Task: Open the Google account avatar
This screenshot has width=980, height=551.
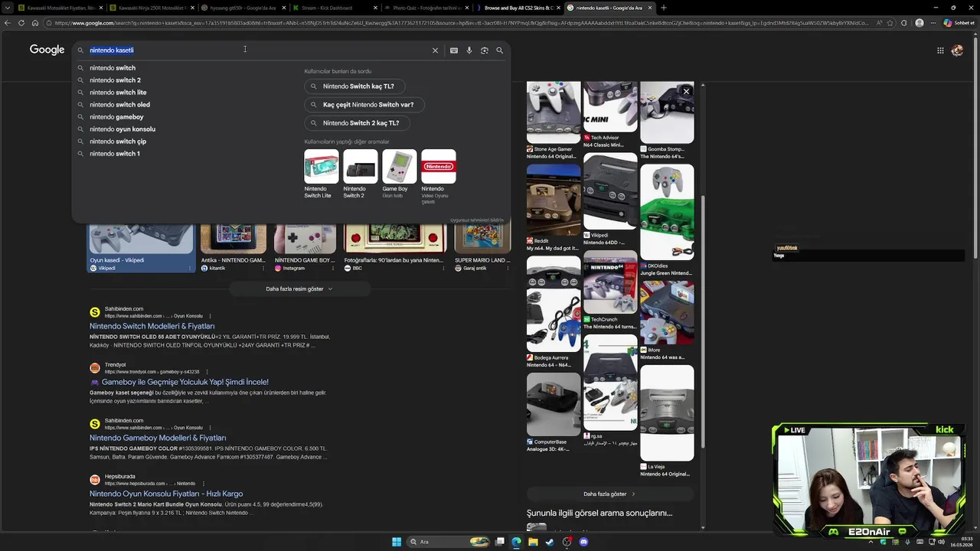Action: 957,51
